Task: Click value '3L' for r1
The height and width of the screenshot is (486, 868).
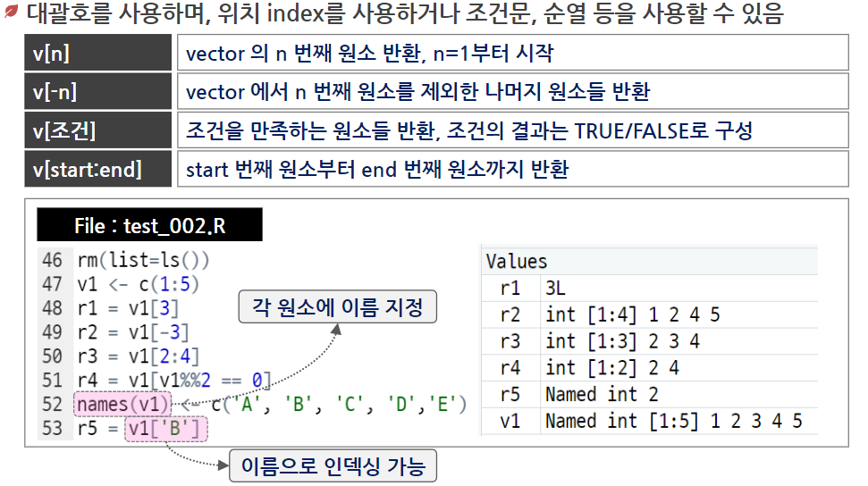Action: (555, 288)
